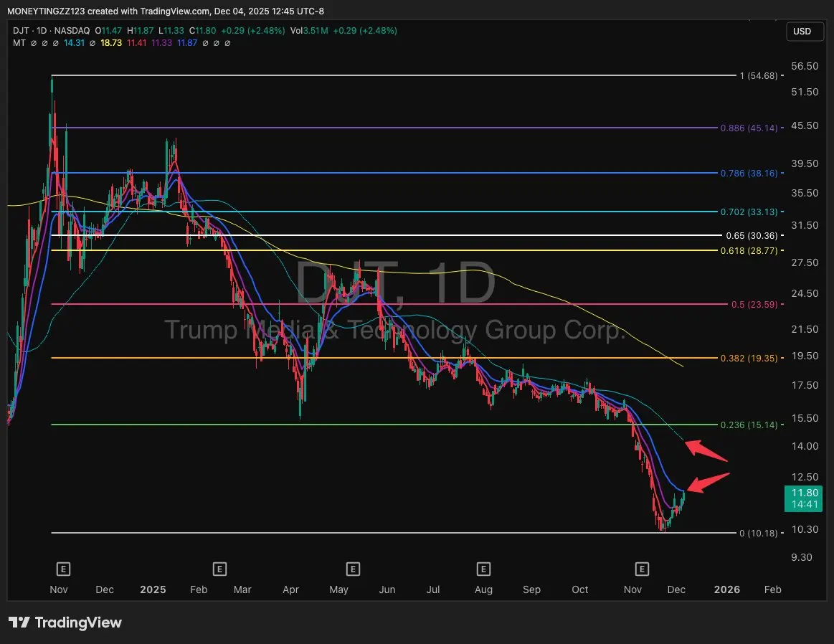Open the earnings E marker above Nov after Oct

[642, 569]
